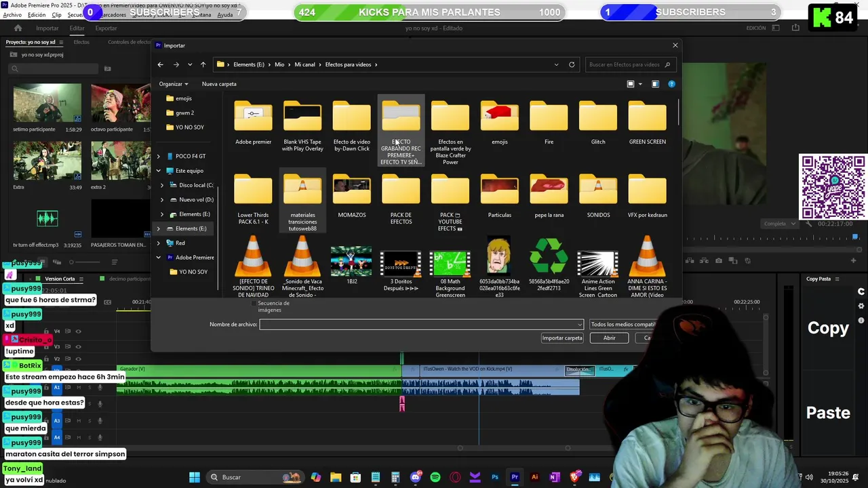Screen dimensions: 868x488
Task: Expand the POCO F4 GT tree node
Action: tap(159, 156)
